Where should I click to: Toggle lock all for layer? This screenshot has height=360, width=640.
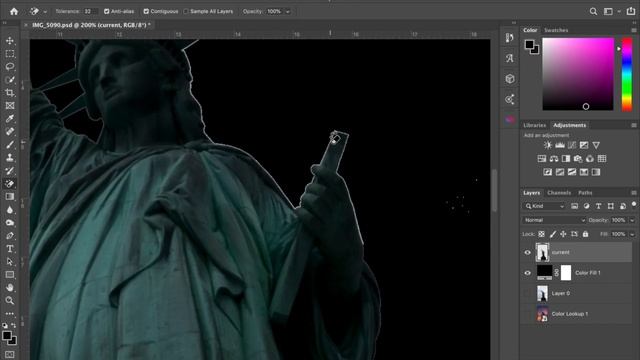[x=585, y=234]
